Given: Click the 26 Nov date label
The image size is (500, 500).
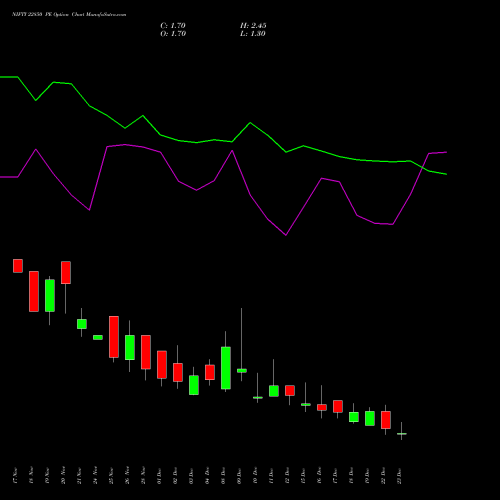Looking at the screenshot, I should 127,476.
